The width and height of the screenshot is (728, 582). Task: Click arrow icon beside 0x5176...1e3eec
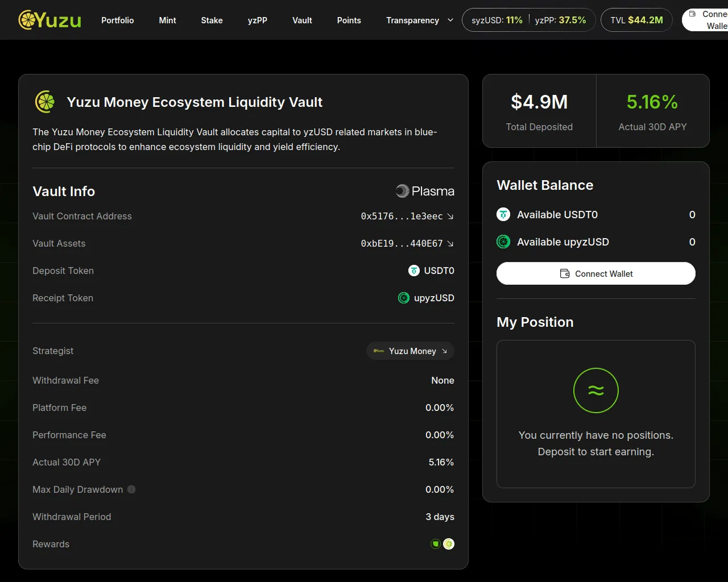click(450, 216)
